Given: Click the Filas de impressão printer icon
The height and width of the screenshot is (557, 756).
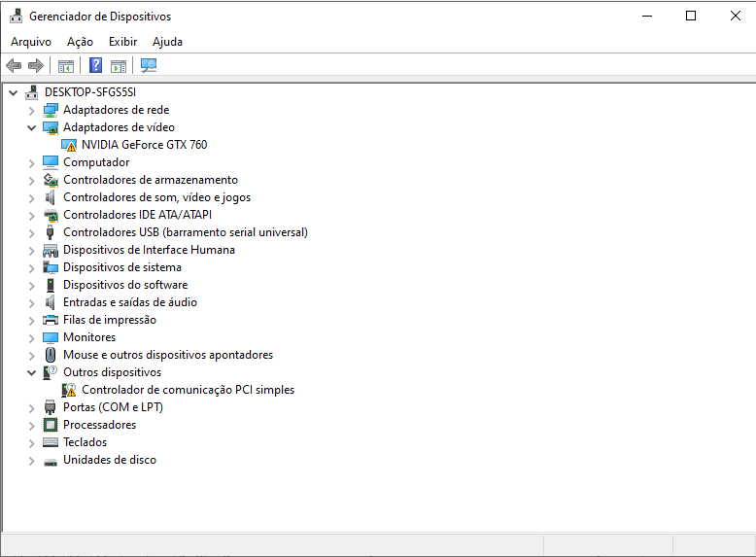Looking at the screenshot, I should click(x=51, y=320).
